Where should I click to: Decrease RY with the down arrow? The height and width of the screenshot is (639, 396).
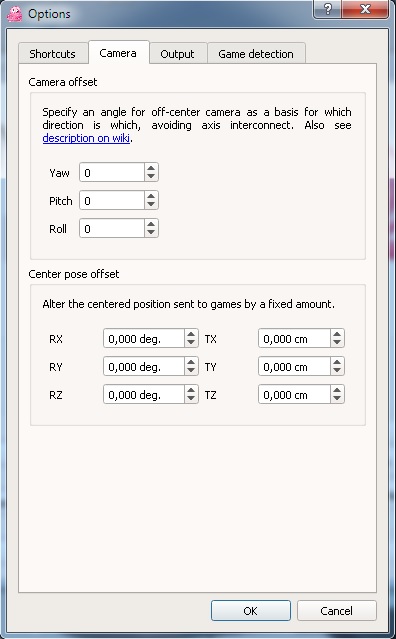[191, 371]
